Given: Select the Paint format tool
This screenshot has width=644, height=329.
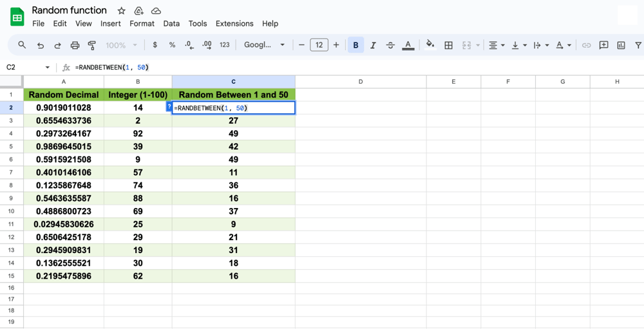Looking at the screenshot, I should click(x=91, y=45).
